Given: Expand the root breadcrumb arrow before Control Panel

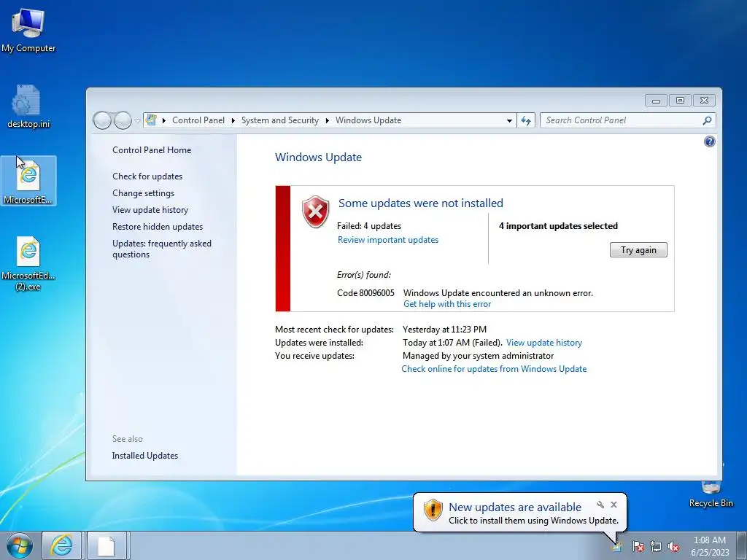Looking at the screenshot, I should click(164, 120).
